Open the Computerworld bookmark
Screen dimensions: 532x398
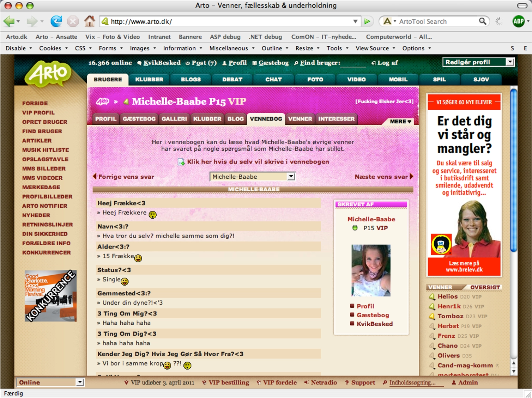[x=399, y=37]
